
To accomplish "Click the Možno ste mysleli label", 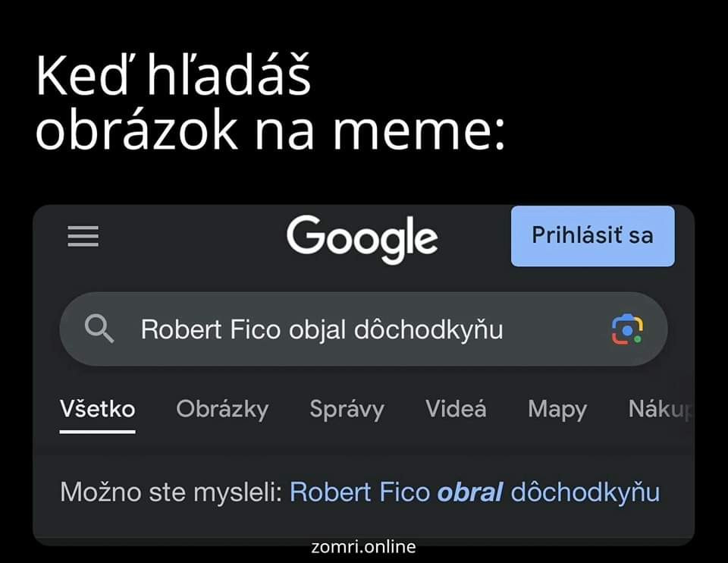I will 171,492.
